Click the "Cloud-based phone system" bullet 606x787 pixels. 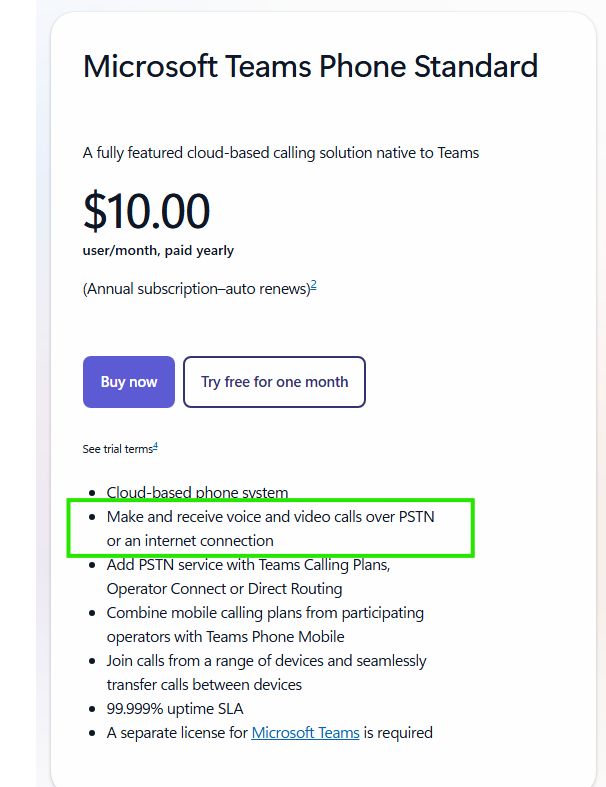click(197, 492)
